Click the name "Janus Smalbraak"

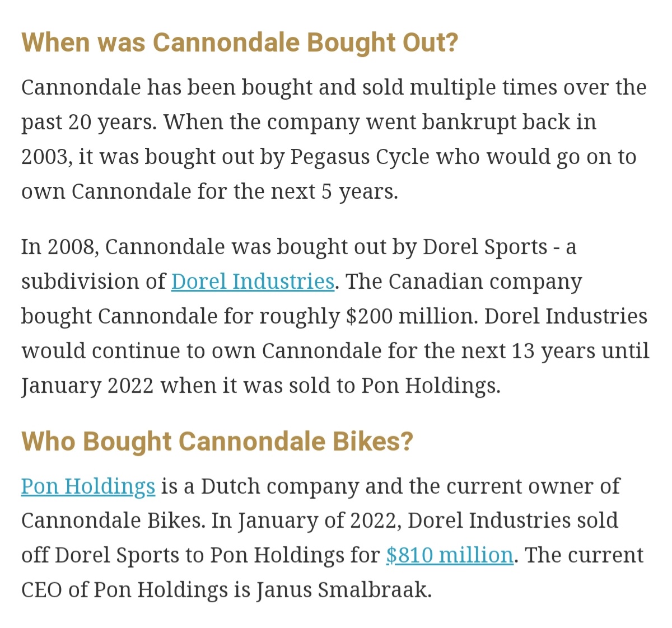pos(344,589)
